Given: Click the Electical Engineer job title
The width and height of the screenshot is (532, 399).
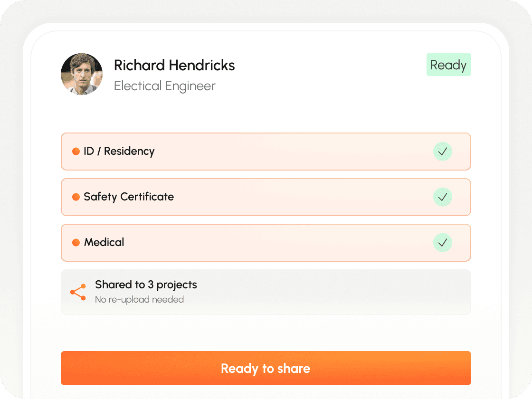Looking at the screenshot, I should (x=164, y=86).
